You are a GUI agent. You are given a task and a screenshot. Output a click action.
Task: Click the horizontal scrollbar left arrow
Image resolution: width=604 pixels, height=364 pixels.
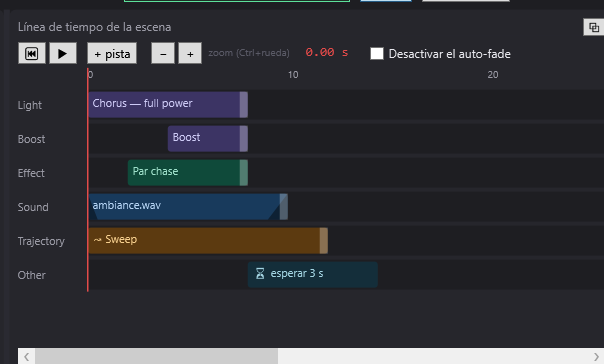coord(27,357)
